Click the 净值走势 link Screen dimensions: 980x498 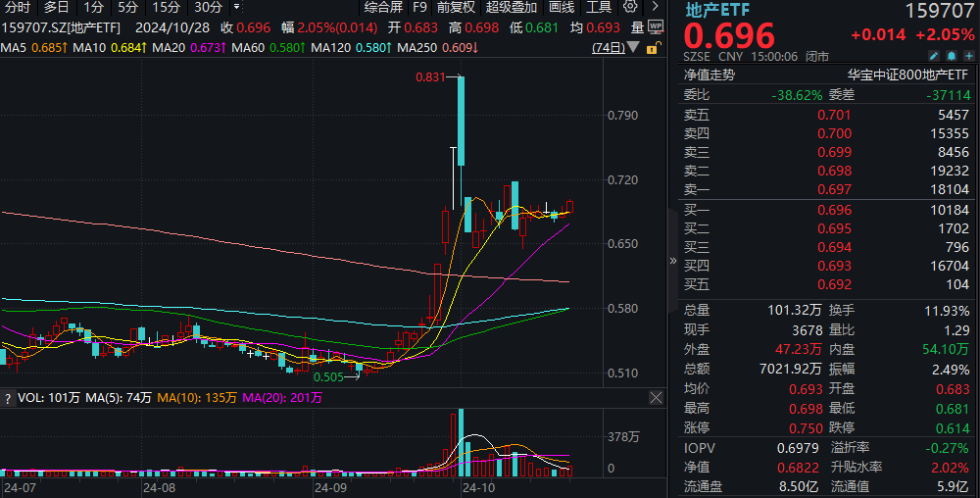pyautogui.click(x=709, y=74)
